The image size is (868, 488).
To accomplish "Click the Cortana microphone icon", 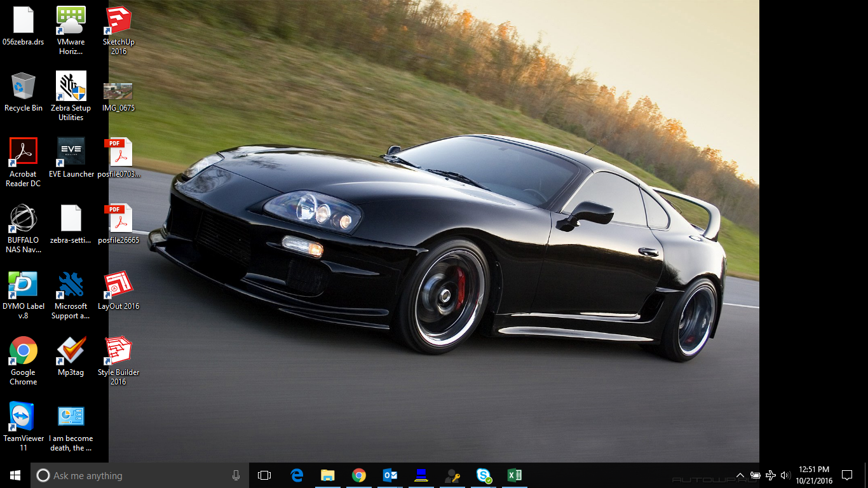I will [236, 475].
